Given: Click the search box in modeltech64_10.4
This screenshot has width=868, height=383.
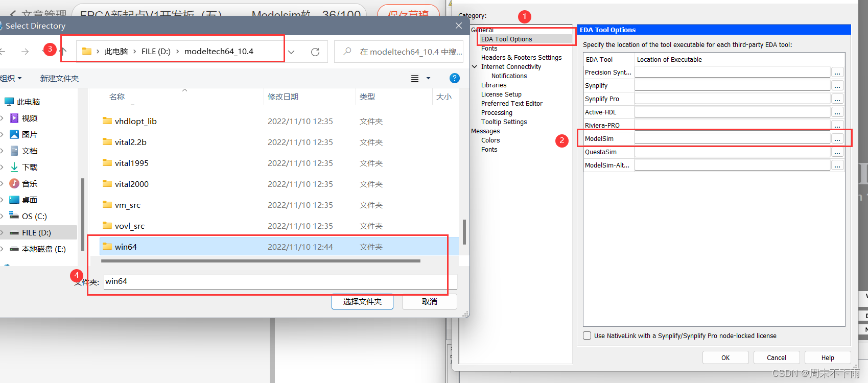Looking at the screenshot, I should [x=400, y=52].
